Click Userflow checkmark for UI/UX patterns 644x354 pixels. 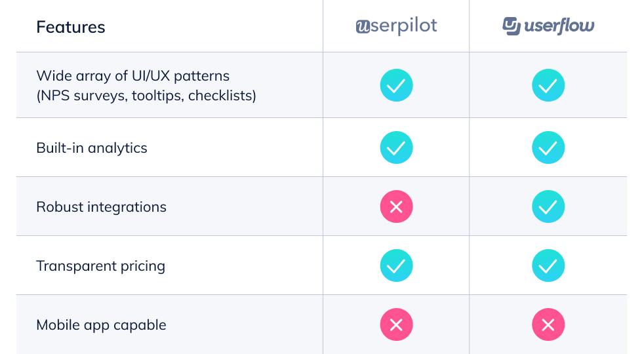click(x=548, y=85)
